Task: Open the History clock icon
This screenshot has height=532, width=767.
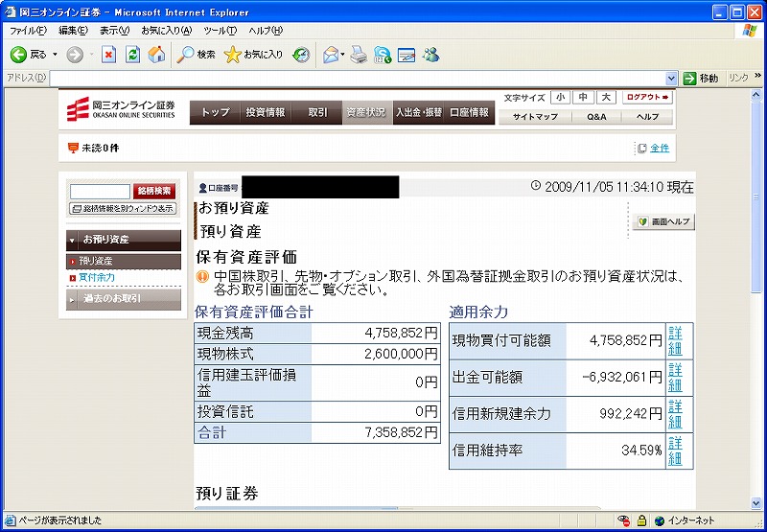Action: tap(301, 55)
